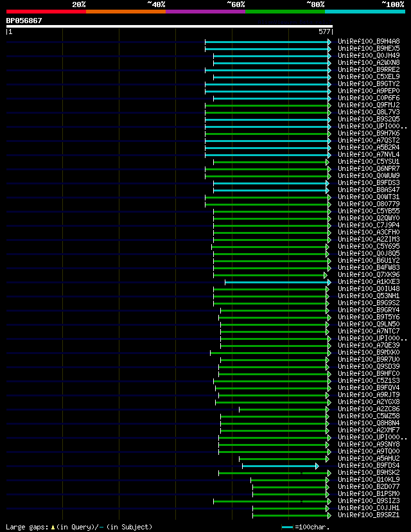
Task: Click the green ~80% identity legend segment
Action: (x=285, y=12)
